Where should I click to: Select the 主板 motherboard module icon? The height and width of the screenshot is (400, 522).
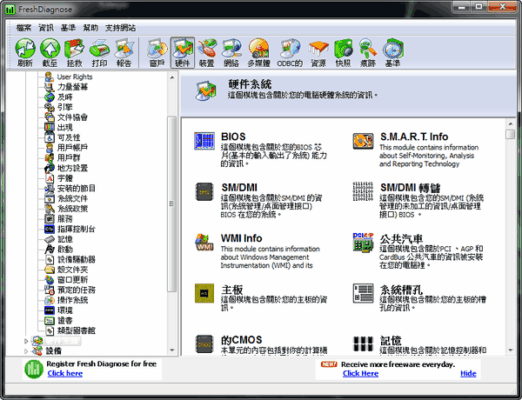[204, 293]
